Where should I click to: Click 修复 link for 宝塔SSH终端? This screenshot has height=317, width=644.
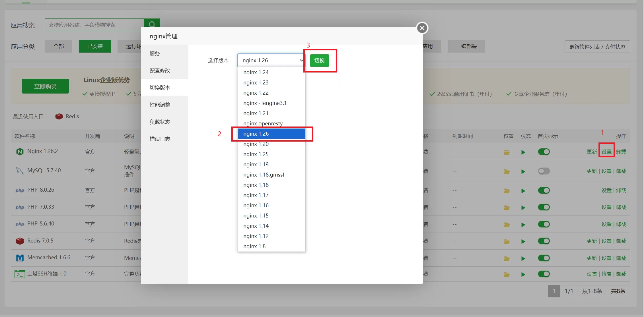tap(606, 274)
